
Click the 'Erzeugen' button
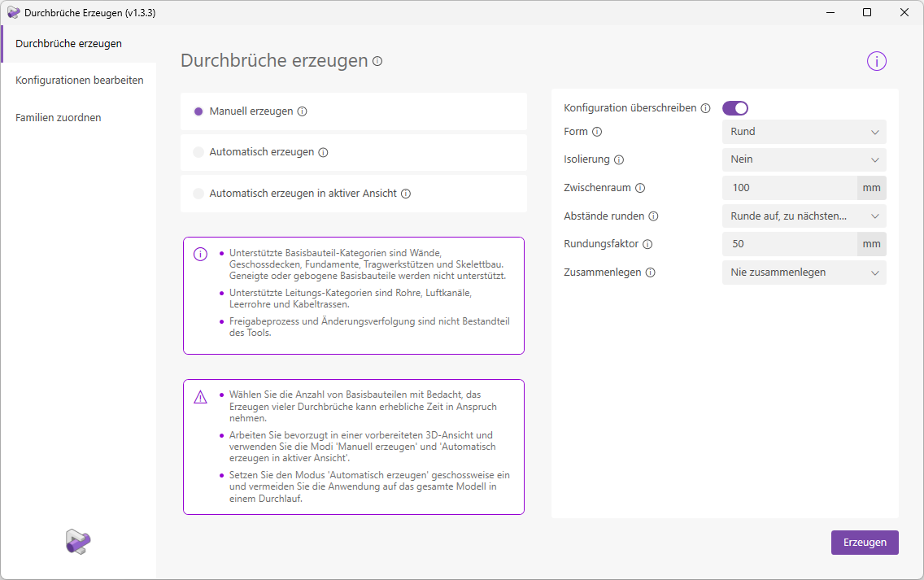[x=865, y=542]
